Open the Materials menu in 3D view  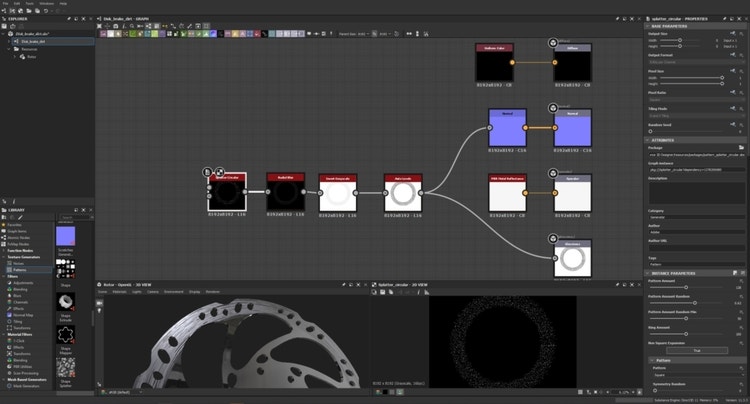119,292
